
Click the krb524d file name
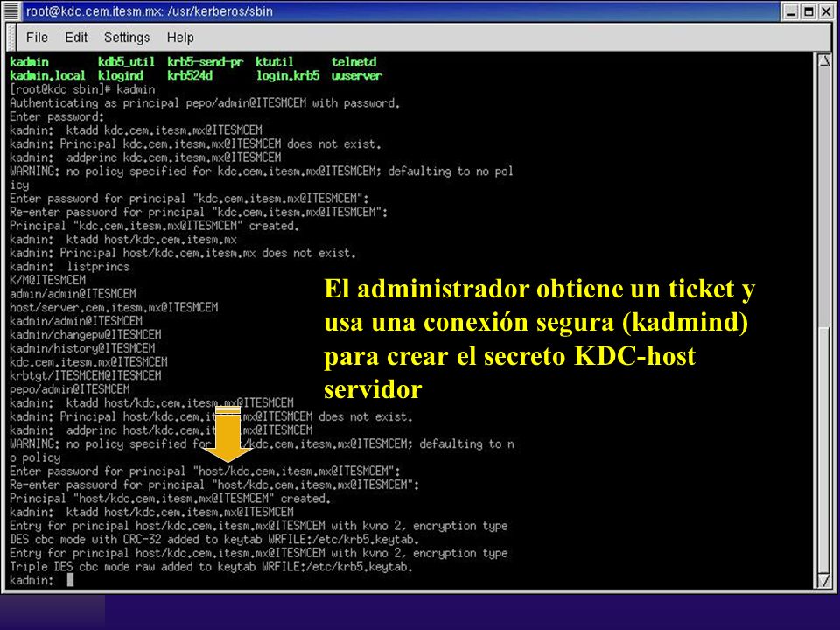pos(190,75)
